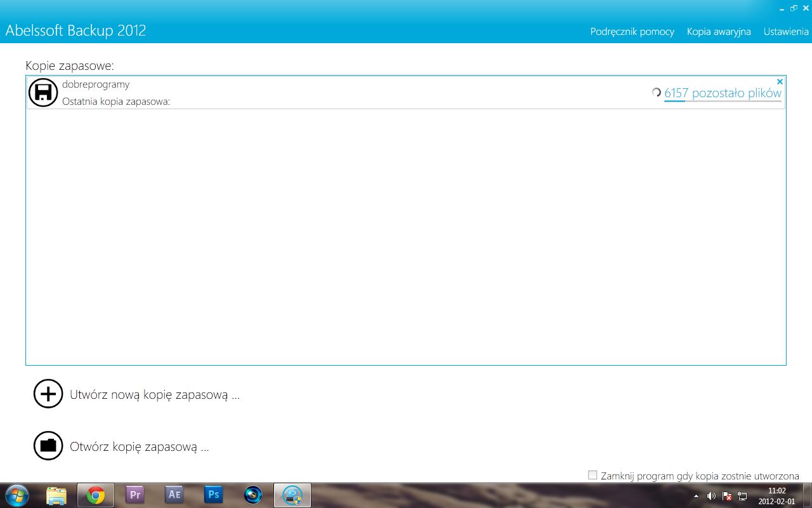The image size is (812, 508).
Task: Click 'Ostatnia kopia zapasowa:' label
Action: click(x=116, y=101)
